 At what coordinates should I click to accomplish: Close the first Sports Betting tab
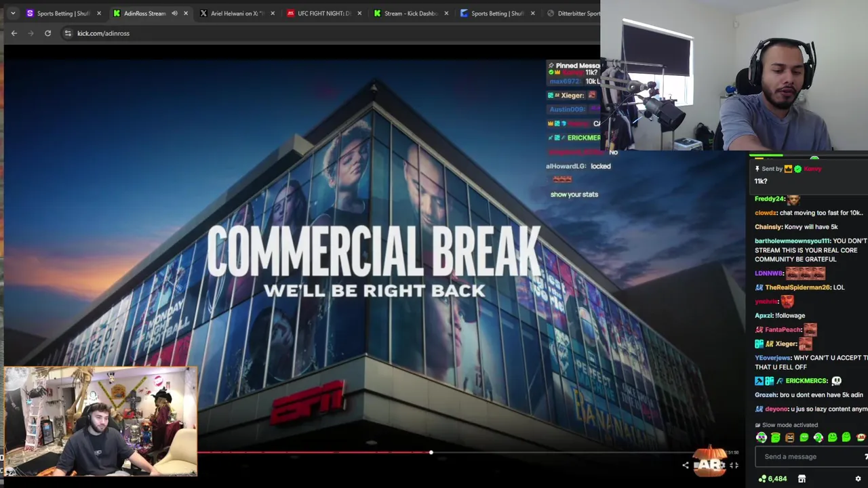[x=99, y=13]
